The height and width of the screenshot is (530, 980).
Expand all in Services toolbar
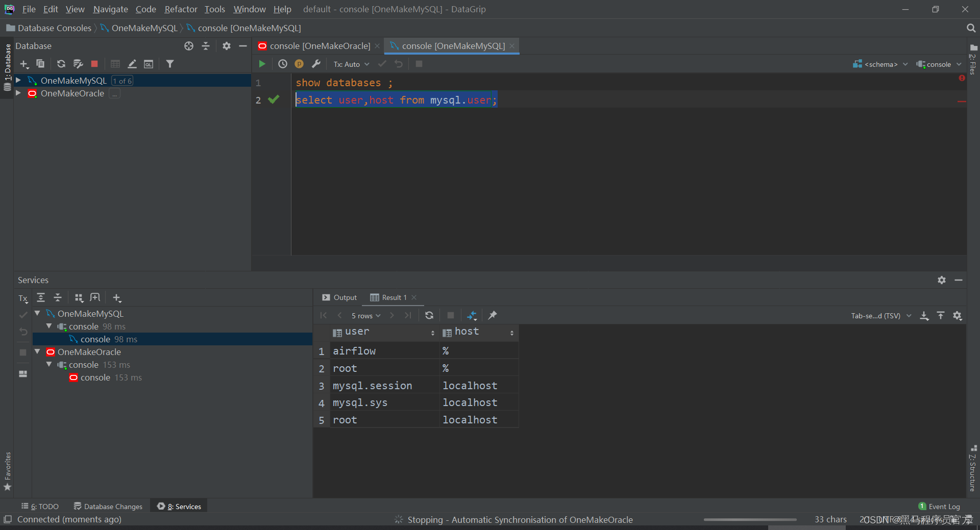(x=41, y=297)
